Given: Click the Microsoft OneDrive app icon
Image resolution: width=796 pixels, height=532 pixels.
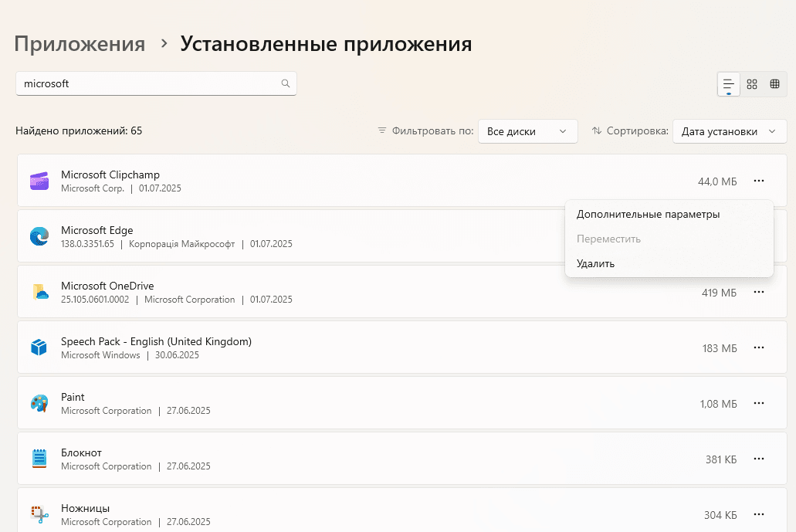Looking at the screenshot, I should point(39,292).
